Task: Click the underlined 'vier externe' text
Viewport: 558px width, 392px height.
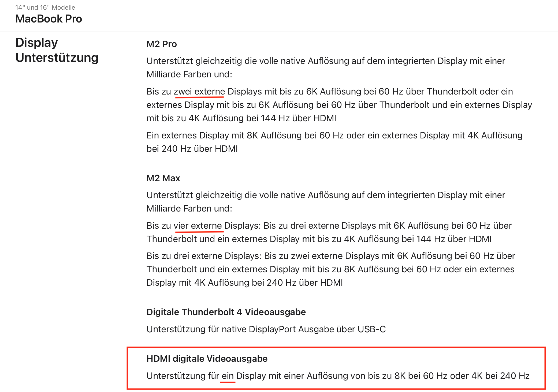Action: tap(198, 226)
